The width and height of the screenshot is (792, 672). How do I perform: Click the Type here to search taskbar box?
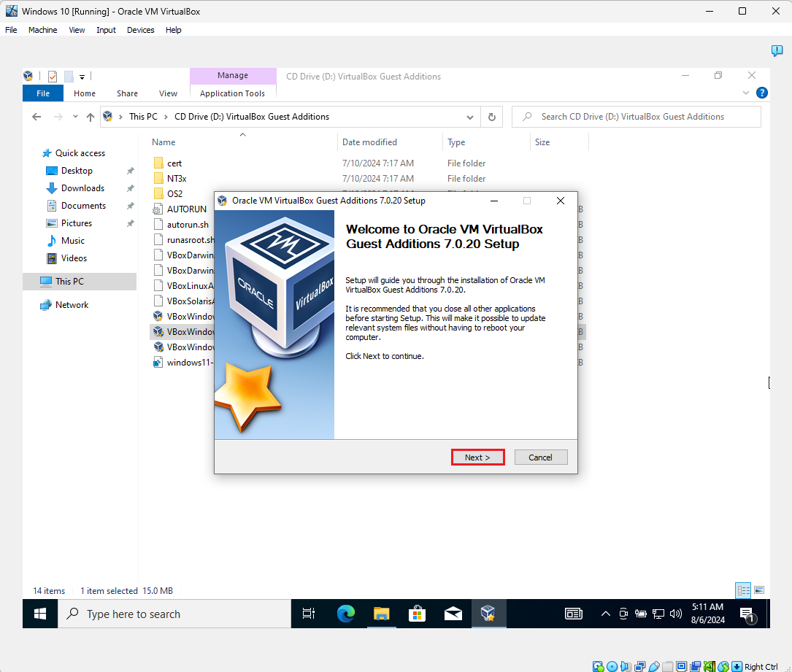[174, 614]
